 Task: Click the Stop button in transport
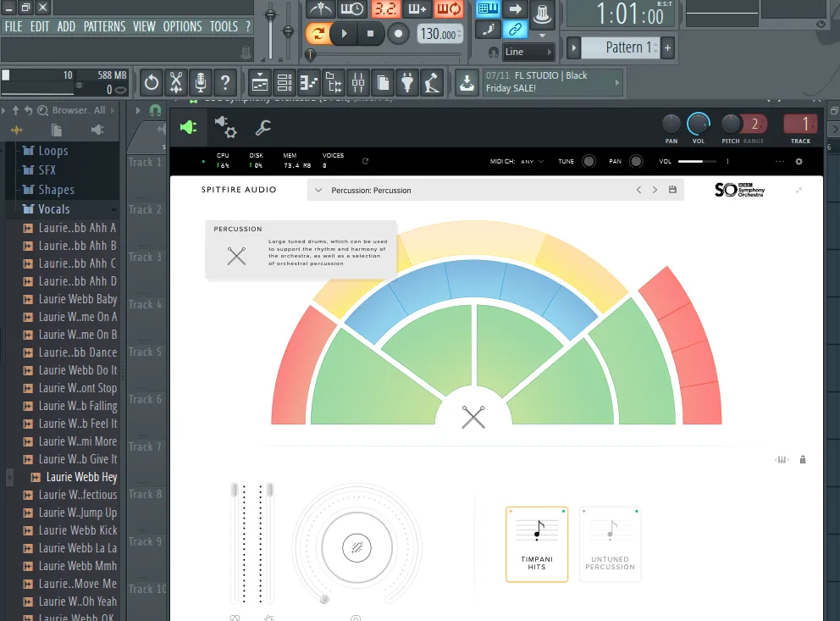pyautogui.click(x=370, y=34)
